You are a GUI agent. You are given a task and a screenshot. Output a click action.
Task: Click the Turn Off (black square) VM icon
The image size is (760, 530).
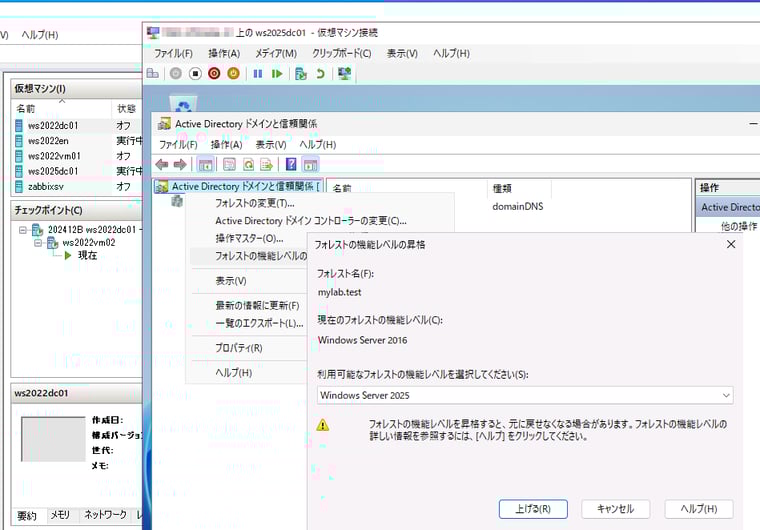pyautogui.click(x=195, y=73)
